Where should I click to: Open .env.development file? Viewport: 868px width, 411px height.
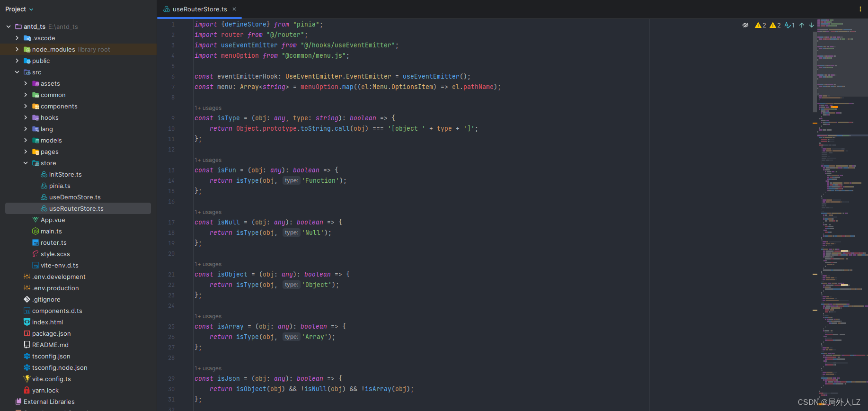pos(59,277)
